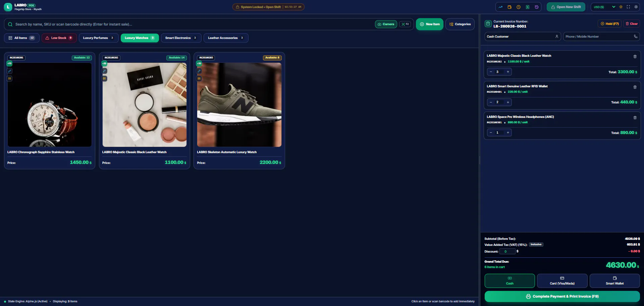Screen dimensions: 644x306
Task: Switch to Luxury Perfumes category
Action: click(99, 38)
